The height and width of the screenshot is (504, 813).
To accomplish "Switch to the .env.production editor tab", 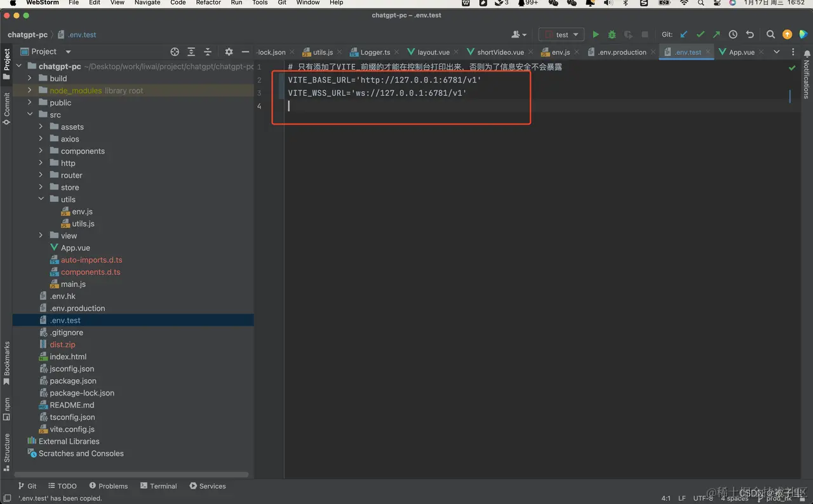I will [x=622, y=52].
